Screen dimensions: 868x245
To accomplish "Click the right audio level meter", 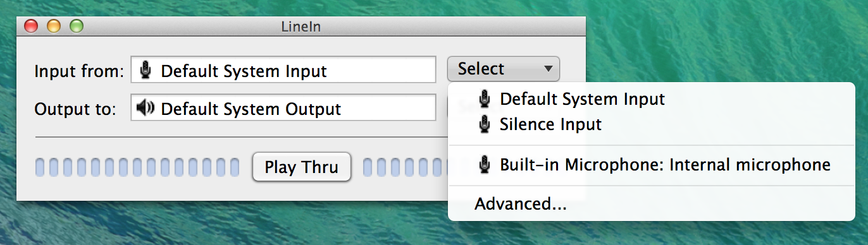I will pyautogui.click(x=406, y=167).
